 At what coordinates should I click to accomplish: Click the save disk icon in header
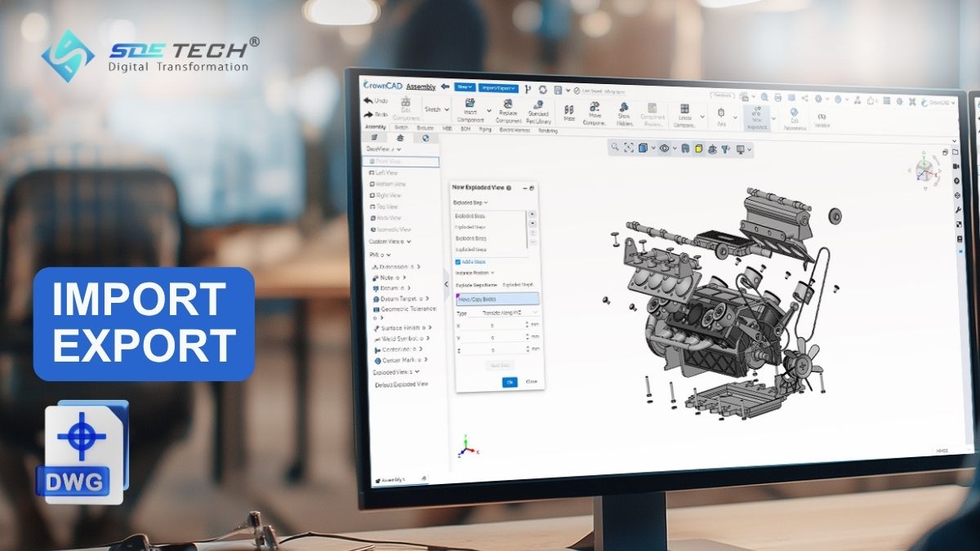click(x=557, y=90)
